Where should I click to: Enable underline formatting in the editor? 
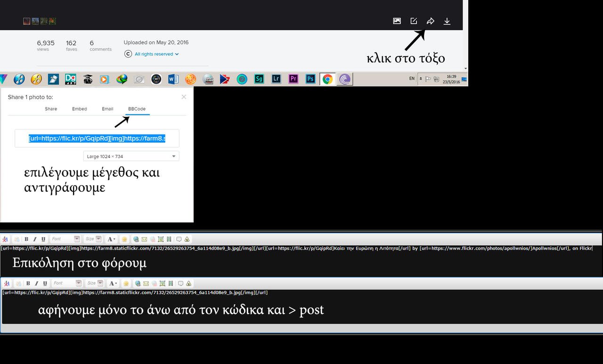click(x=43, y=239)
